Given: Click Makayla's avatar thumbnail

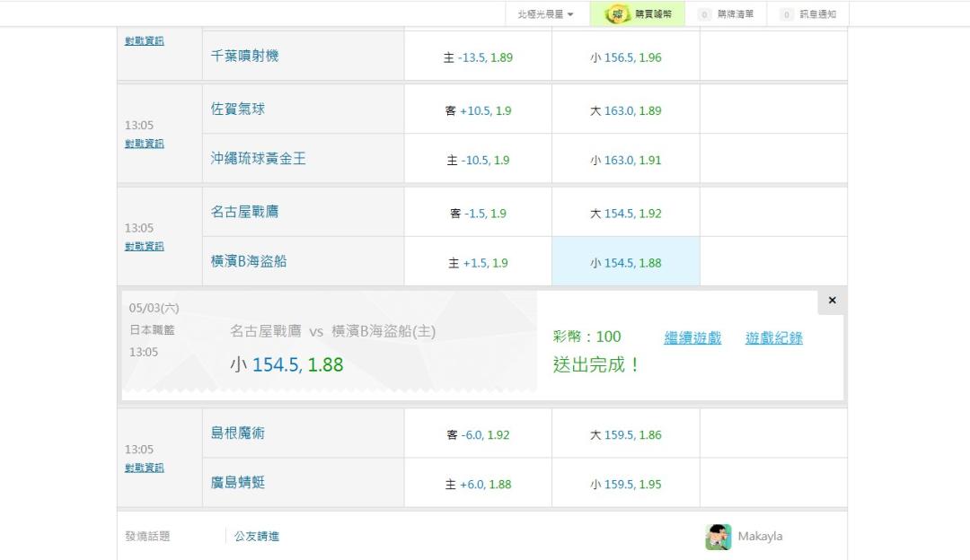Looking at the screenshot, I should coord(718,537).
